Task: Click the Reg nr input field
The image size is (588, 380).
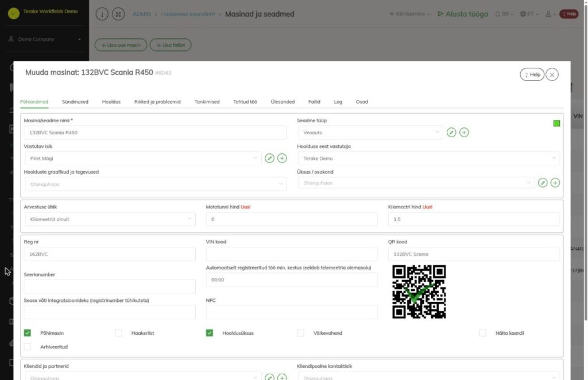Action: coord(110,254)
